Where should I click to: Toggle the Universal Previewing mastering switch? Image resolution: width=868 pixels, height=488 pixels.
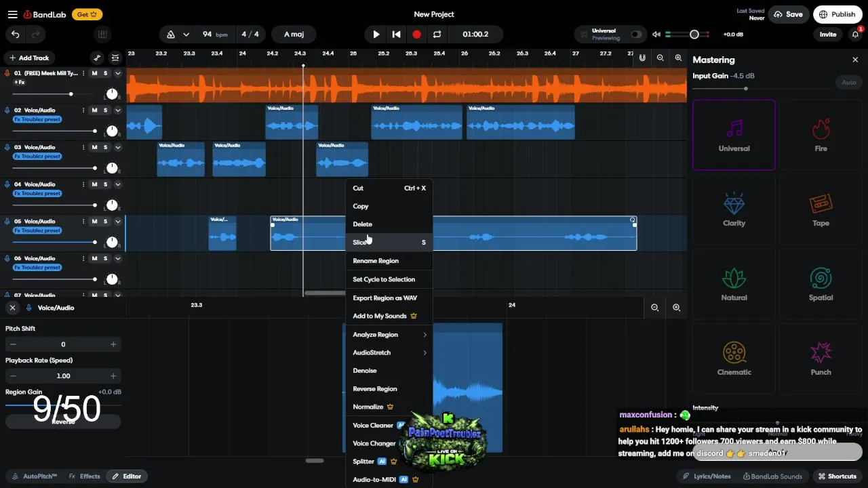pos(635,35)
